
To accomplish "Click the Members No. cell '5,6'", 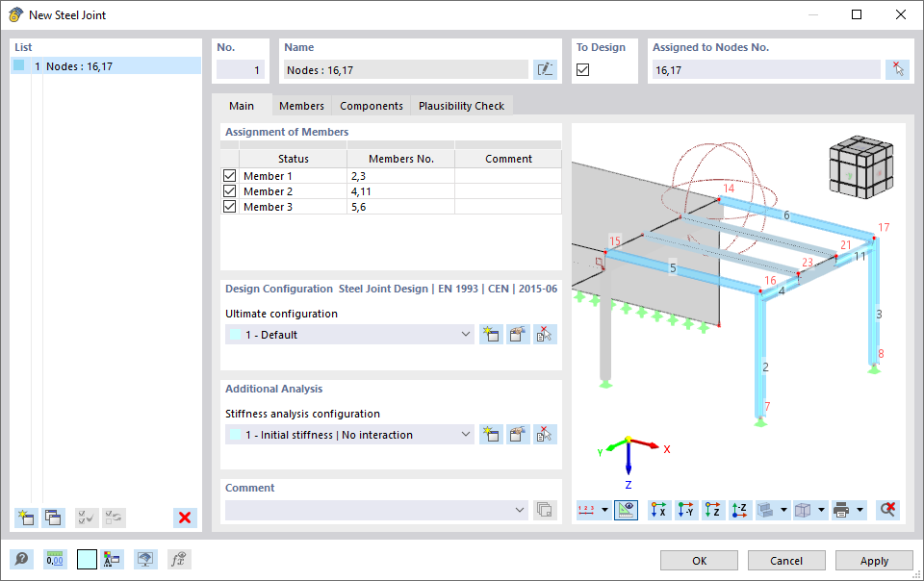I will [x=400, y=206].
